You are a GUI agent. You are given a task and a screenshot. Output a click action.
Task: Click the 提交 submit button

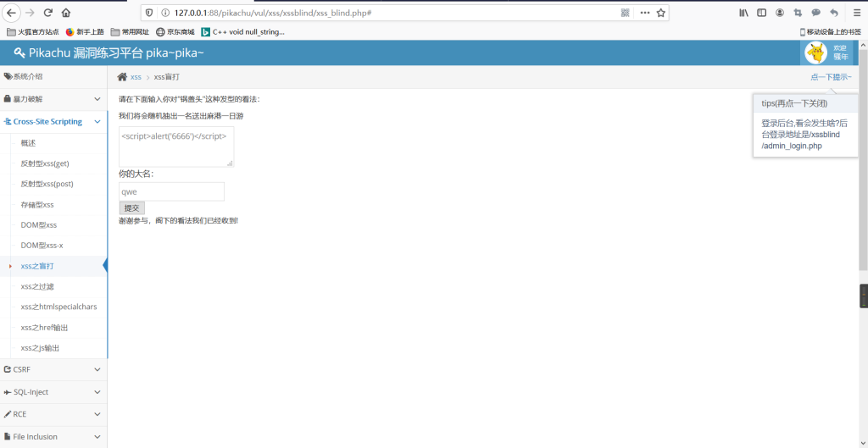tap(131, 207)
